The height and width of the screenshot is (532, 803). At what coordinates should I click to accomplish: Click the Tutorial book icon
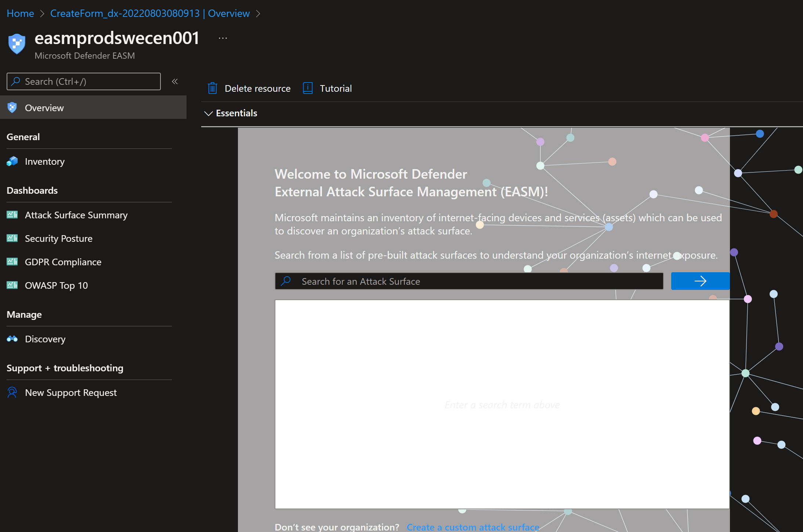[308, 88]
